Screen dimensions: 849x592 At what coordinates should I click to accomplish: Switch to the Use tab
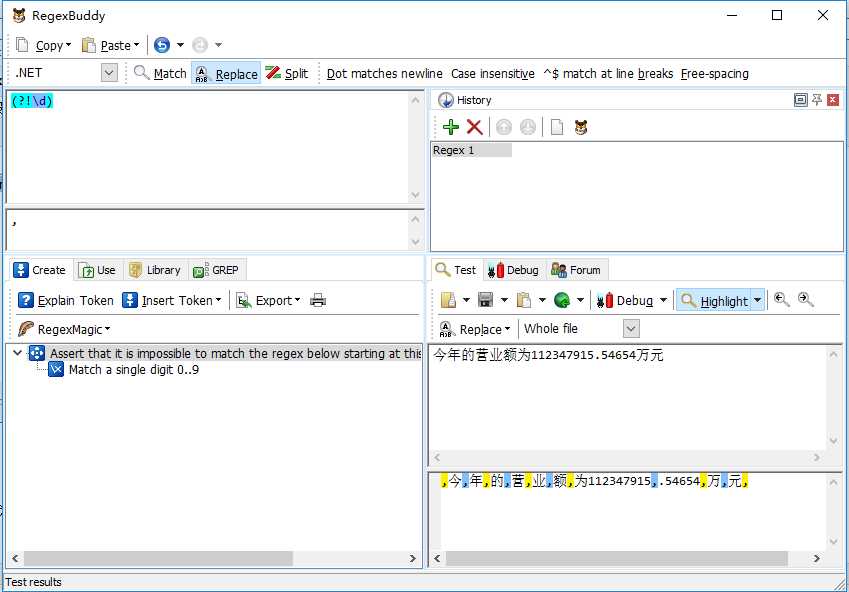(98, 270)
